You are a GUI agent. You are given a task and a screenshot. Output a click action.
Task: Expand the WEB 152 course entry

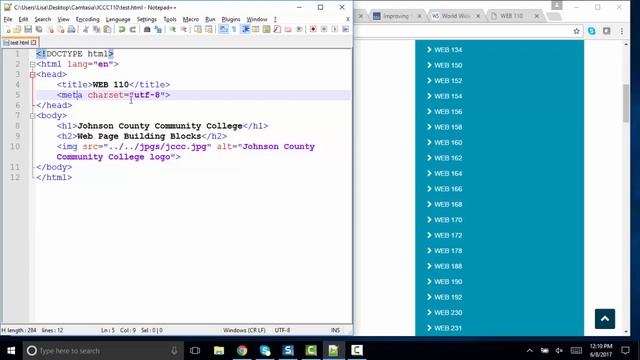click(x=444, y=81)
